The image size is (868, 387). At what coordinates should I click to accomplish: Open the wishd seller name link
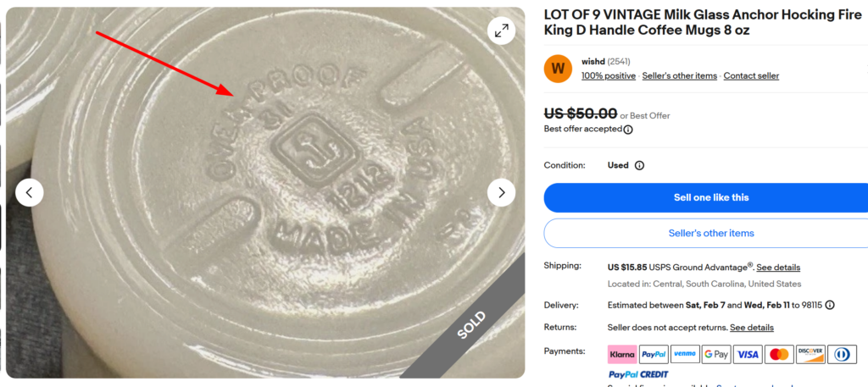593,61
